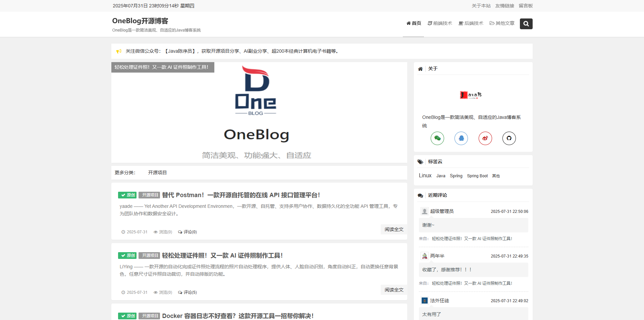
Task: Open source article link under 超级管理员 comment
Action: (472, 239)
